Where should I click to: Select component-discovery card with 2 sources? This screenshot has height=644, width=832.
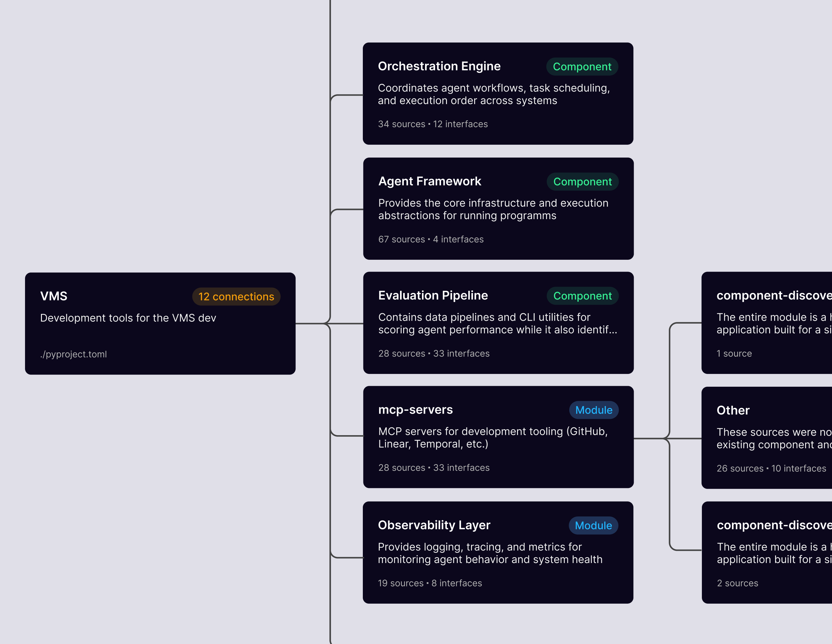[x=767, y=553]
